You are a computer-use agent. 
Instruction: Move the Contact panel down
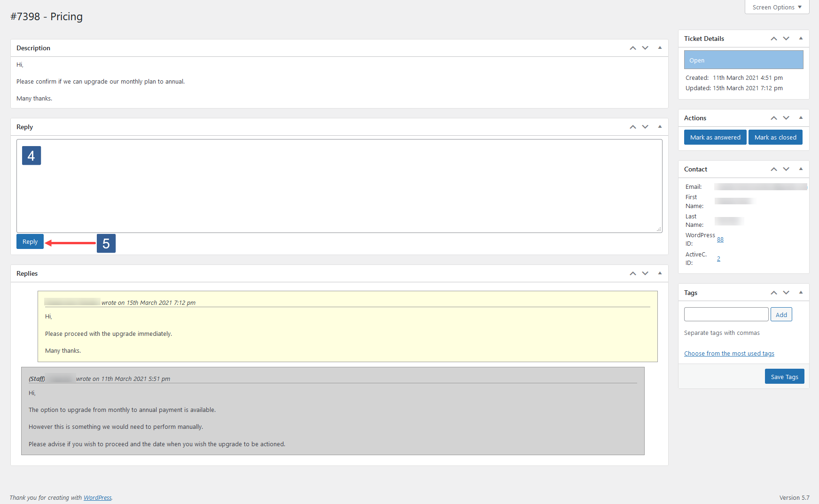pos(786,169)
